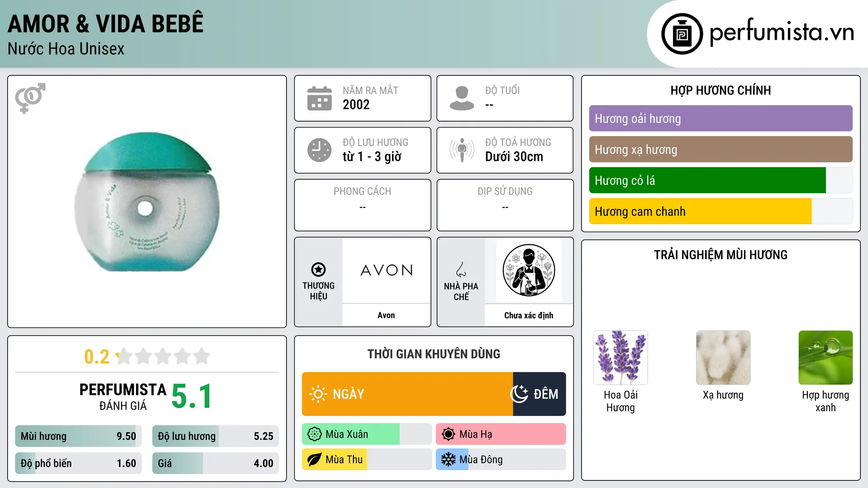Screen dimensions: 868x488
Task: Click the perfumista.vn site name text
Action: click(x=782, y=32)
